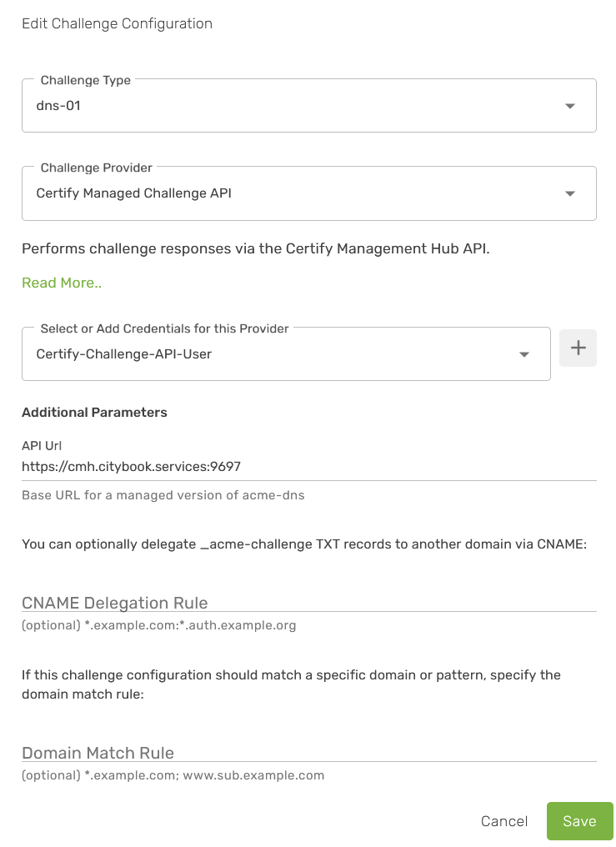Screen dimensions: 616x847
Task: Click the Domain Match Rule field
Action: click(x=308, y=752)
